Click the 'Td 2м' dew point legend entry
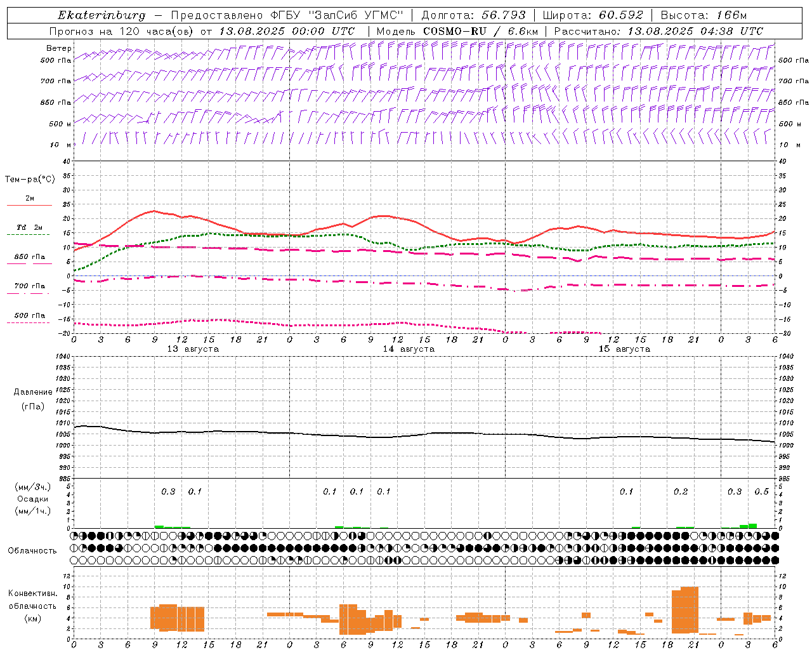812x650 pixels. [30, 227]
